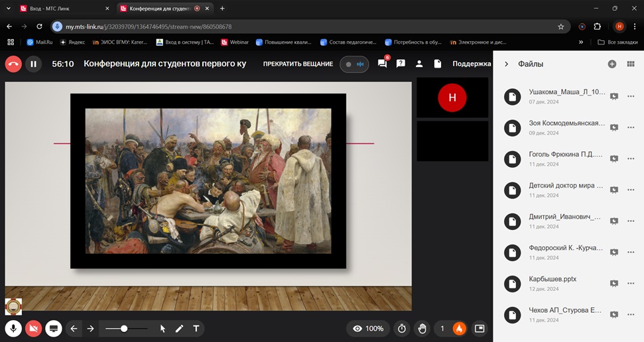Present the Карбышев.pptx file on screen
Viewport: 644px width, 342px height.
[x=614, y=283]
